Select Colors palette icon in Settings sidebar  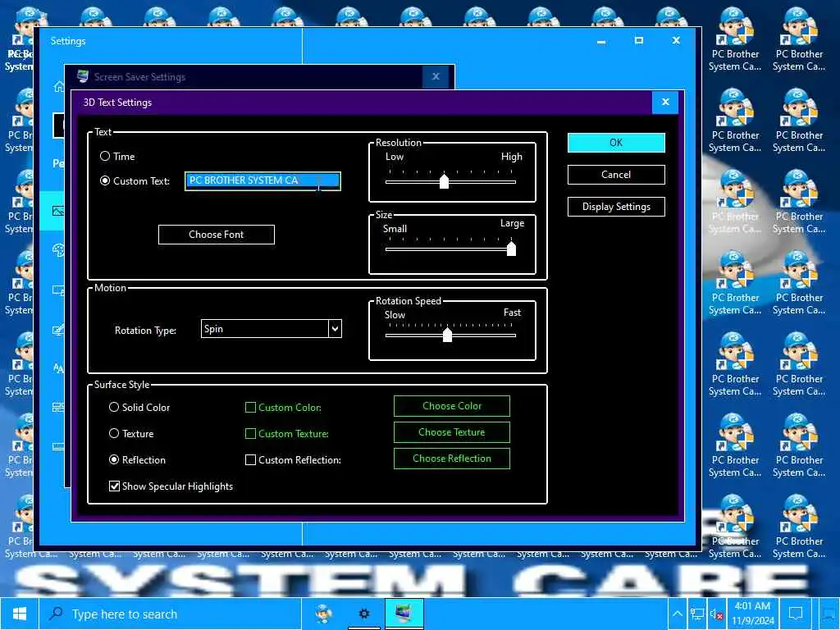point(58,250)
